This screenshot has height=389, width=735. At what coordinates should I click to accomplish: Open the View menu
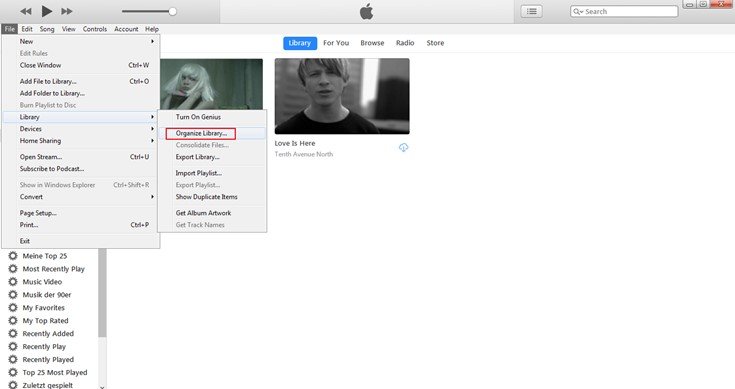(68, 29)
